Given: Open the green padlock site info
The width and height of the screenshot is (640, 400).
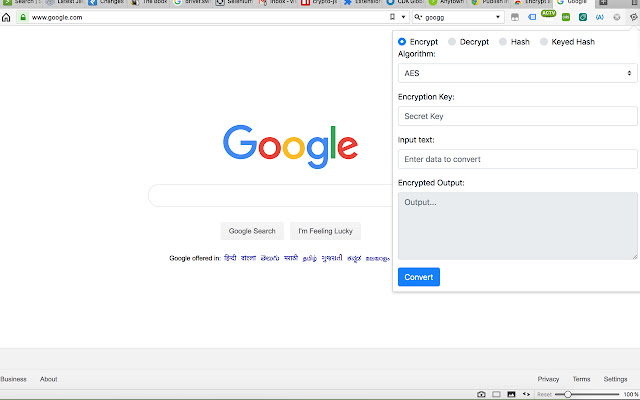Looking at the screenshot, I should click(x=23, y=17).
